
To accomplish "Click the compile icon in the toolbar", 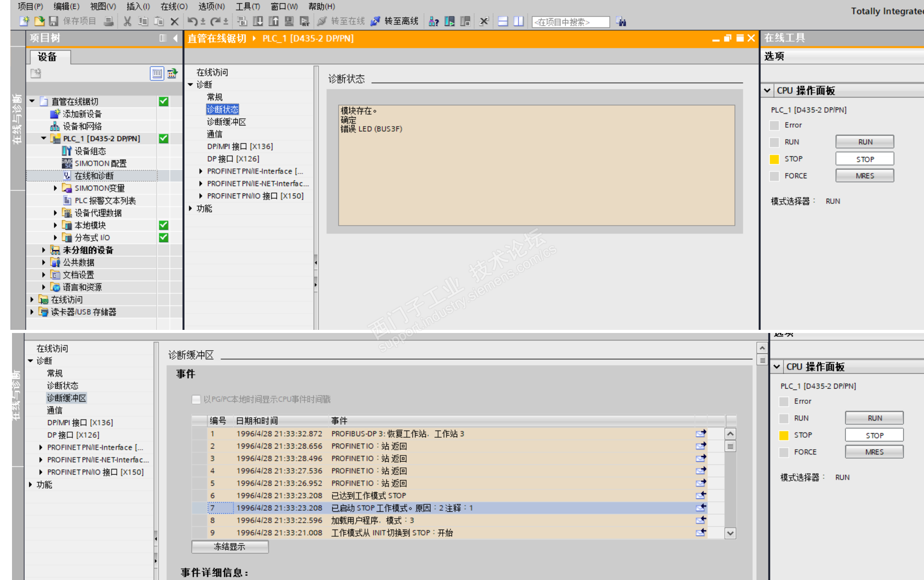I will [x=242, y=21].
